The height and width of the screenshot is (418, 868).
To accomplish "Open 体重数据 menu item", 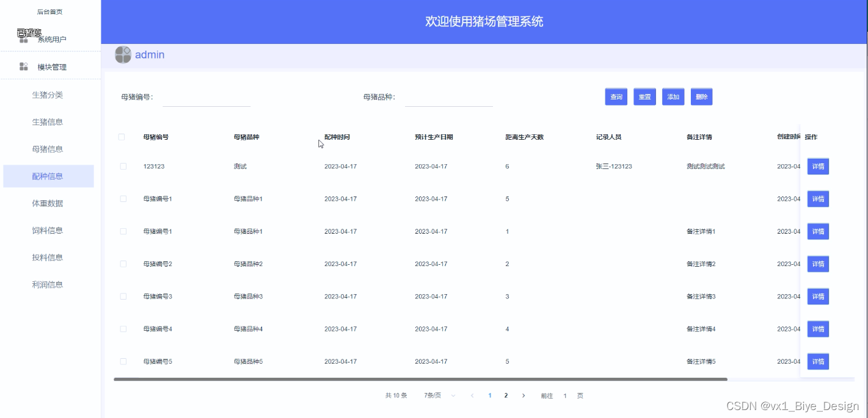I will pyautogui.click(x=48, y=203).
